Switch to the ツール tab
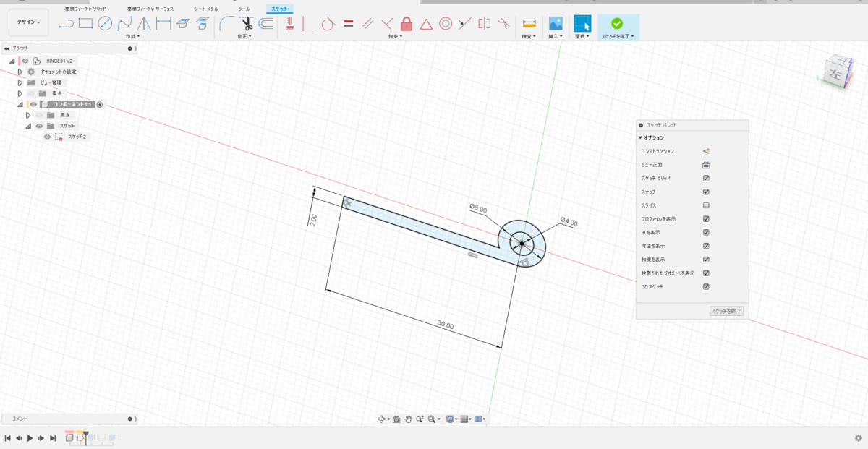The height and width of the screenshot is (449, 868). click(x=244, y=9)
